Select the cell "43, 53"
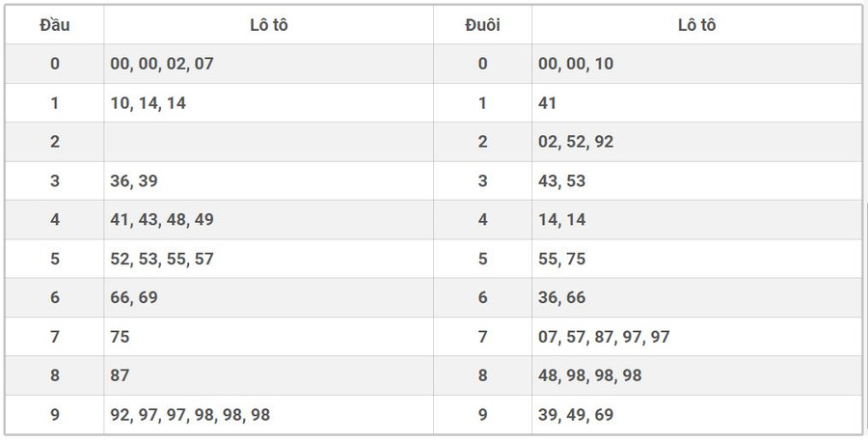 click(561, 180)
